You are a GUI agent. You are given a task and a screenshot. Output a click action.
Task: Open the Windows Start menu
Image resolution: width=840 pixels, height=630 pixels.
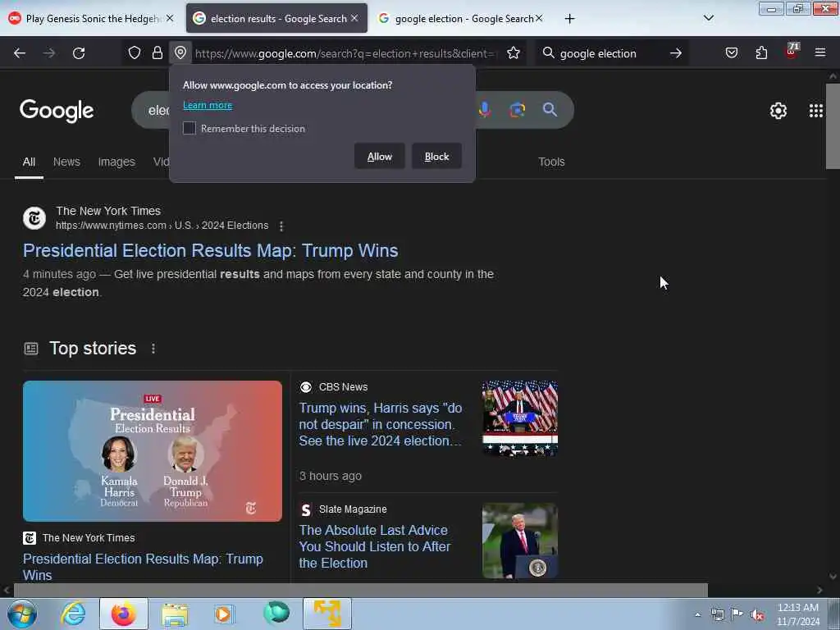(22, 614)
